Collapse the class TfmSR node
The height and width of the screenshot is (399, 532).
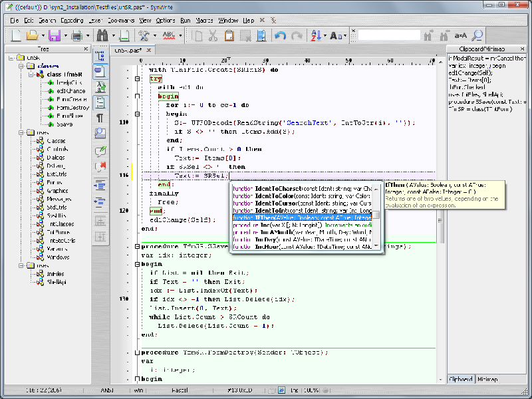click(x=31, y=74)
